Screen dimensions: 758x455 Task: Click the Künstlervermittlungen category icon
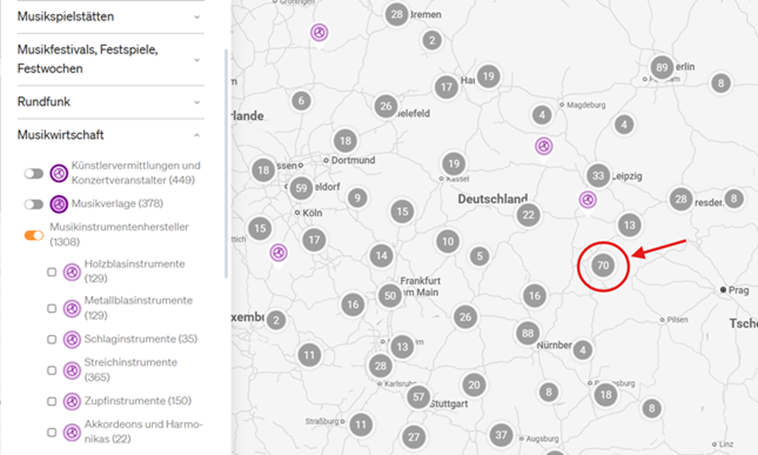59,173
